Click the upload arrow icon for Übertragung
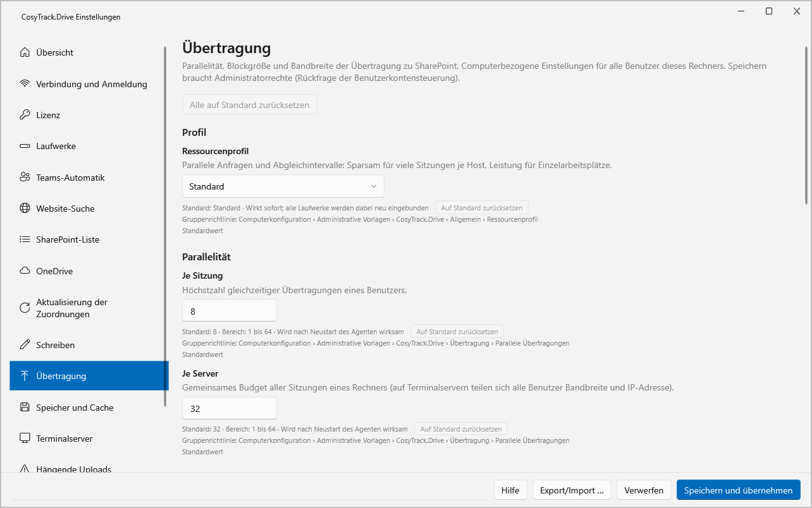 25,376
